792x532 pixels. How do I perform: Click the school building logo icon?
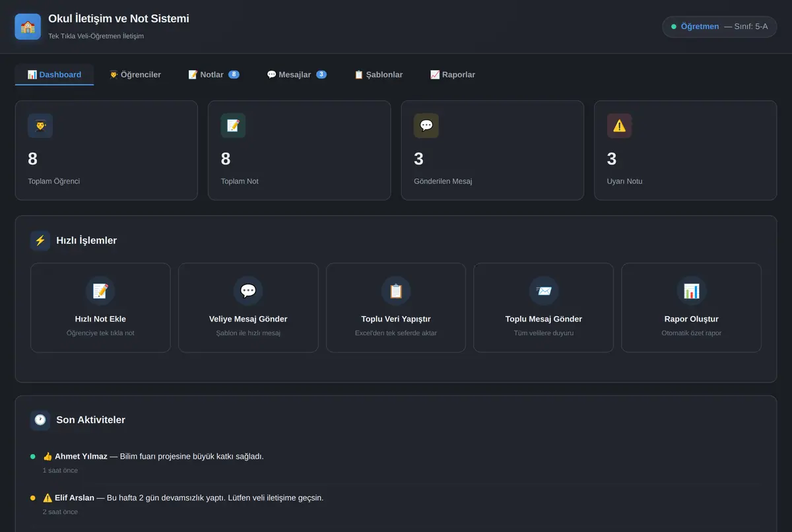[28, 27]
